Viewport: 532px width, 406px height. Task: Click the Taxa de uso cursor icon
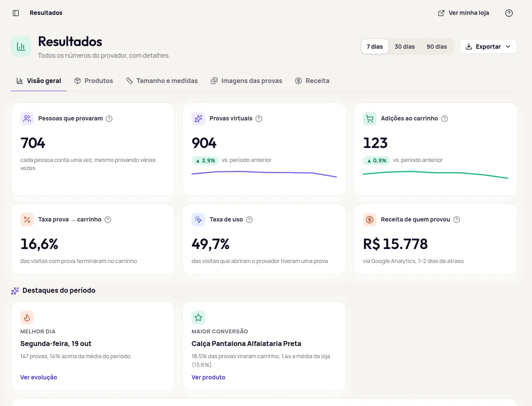[198, 220]
